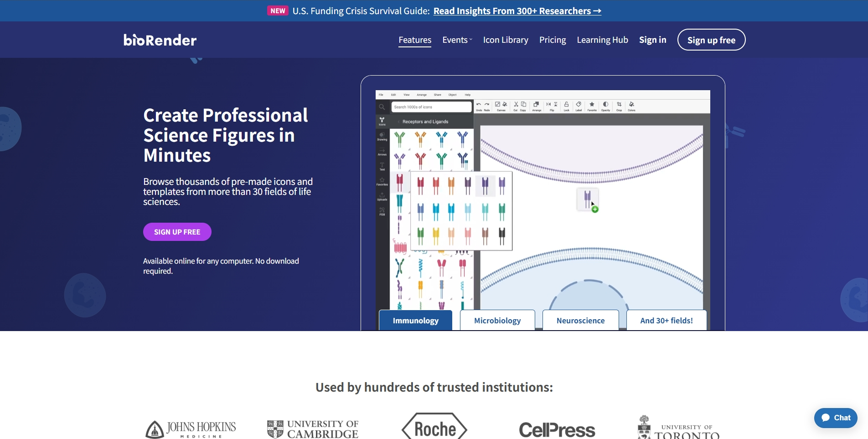Pick the yellow receptor color variant

(436, 235)
